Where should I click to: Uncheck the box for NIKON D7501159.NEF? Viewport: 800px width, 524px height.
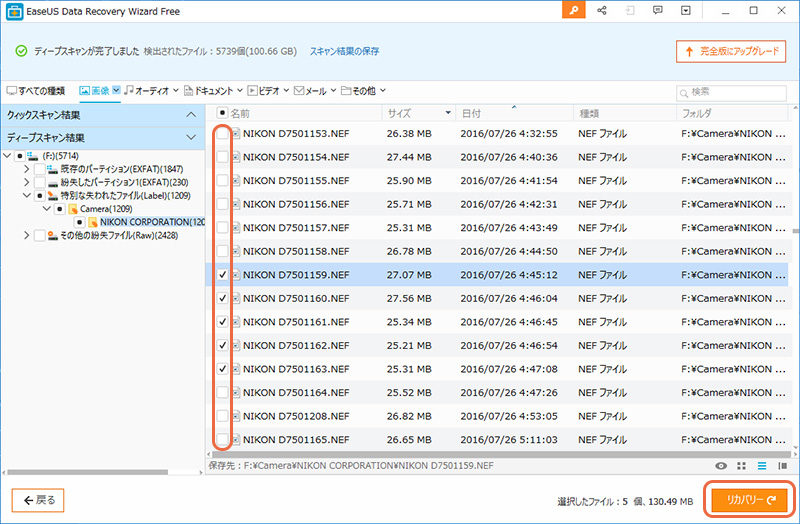[222, 275]
